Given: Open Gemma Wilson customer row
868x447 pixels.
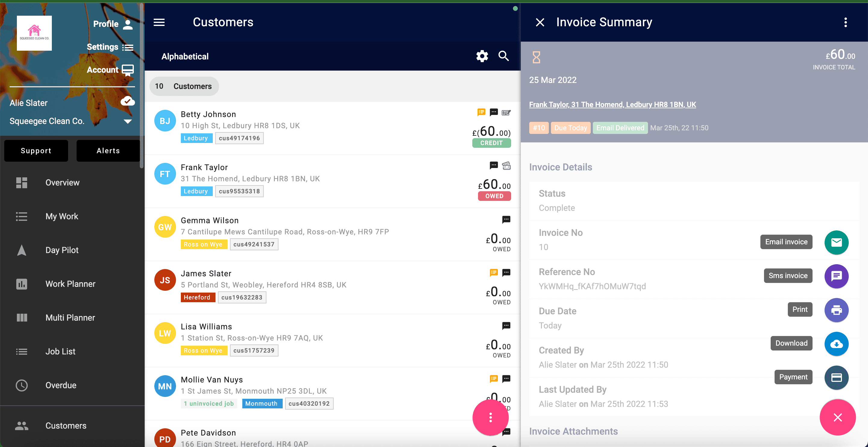Looking at the screenshot, I should (x=332, y=234).
